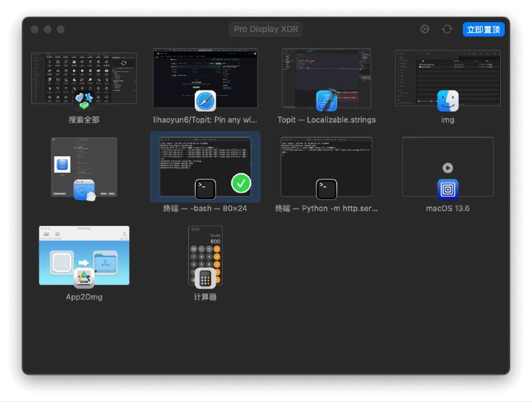Click the macOS 13.6 virtual machine app icon

(x=448, y=189)
